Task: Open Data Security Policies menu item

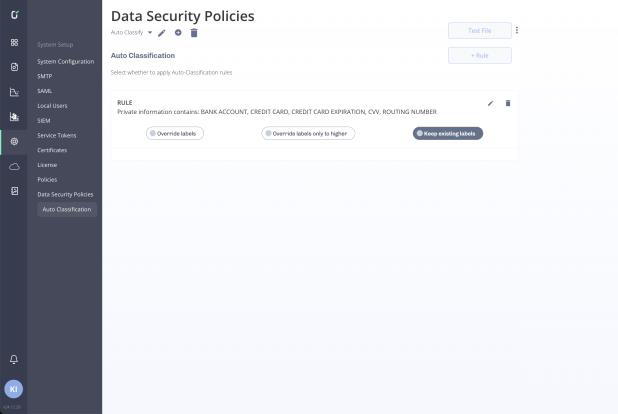Action: pyautogui.click(x=65, y=194)
